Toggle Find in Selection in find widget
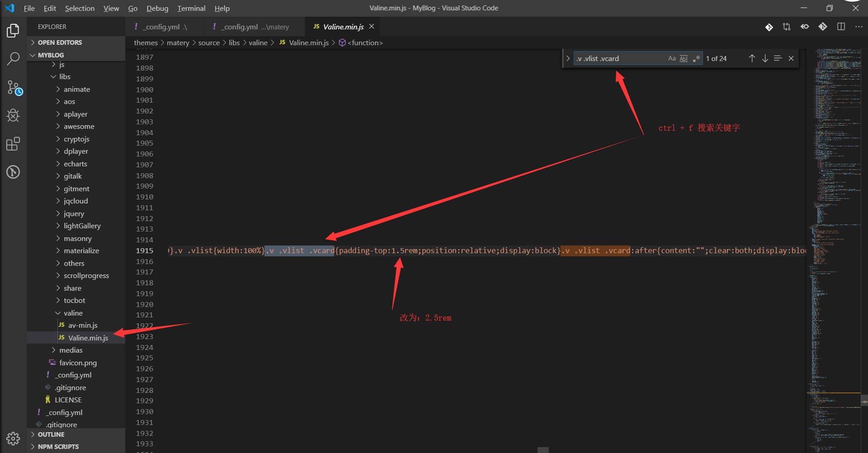Screen dimensions: 868x453 (x=778, y=58)
